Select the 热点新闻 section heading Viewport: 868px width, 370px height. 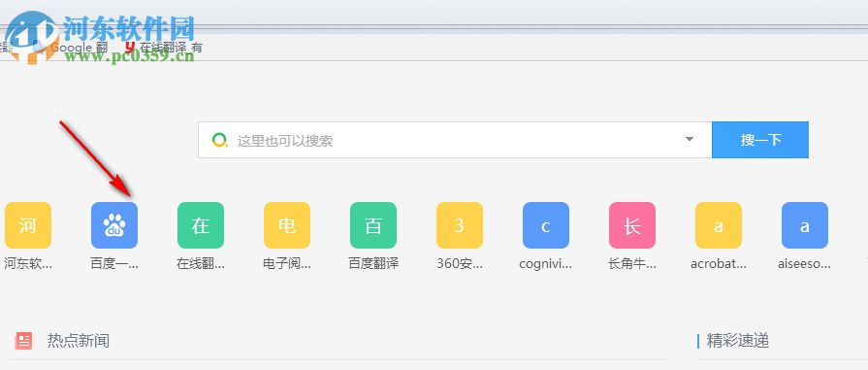(x=78, y=341)
